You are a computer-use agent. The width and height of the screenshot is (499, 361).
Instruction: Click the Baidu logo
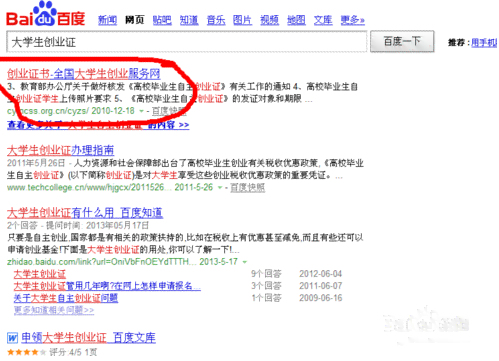46,15
